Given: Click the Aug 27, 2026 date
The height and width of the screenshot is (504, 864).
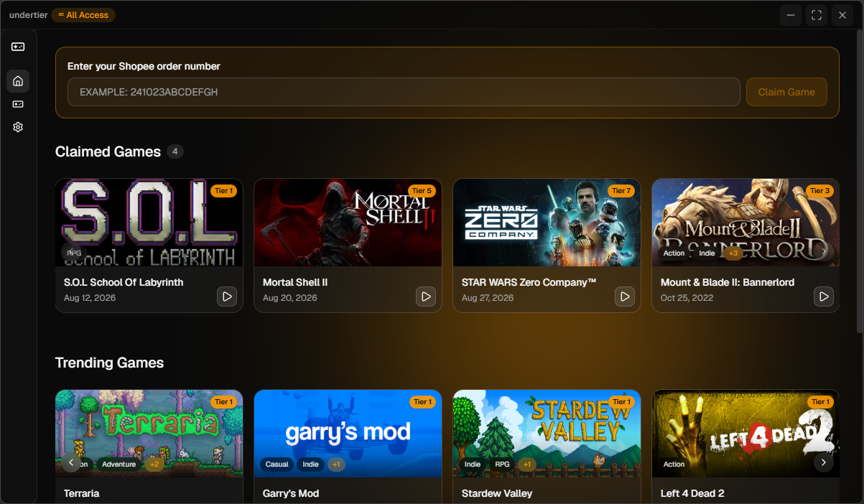Looking at the screenshot, I should (x=488, y=297).
